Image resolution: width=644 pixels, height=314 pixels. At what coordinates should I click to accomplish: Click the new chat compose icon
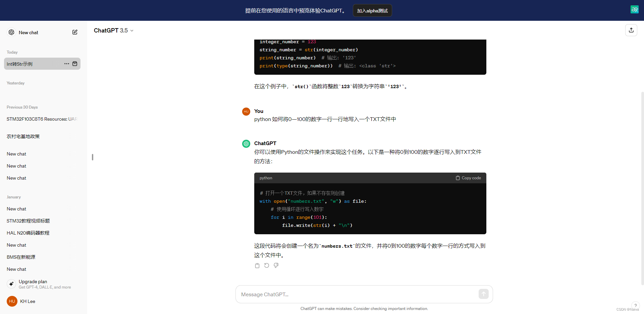tap(75, 32)
